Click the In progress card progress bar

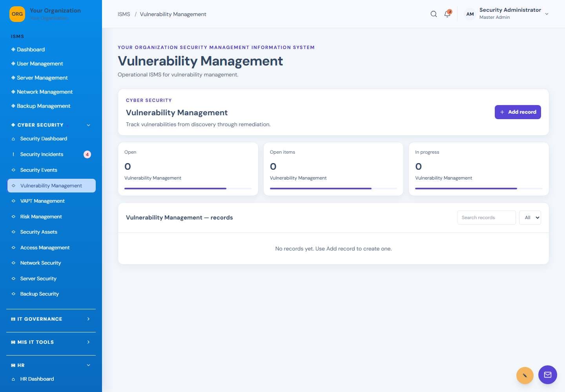tap(479, 189)
